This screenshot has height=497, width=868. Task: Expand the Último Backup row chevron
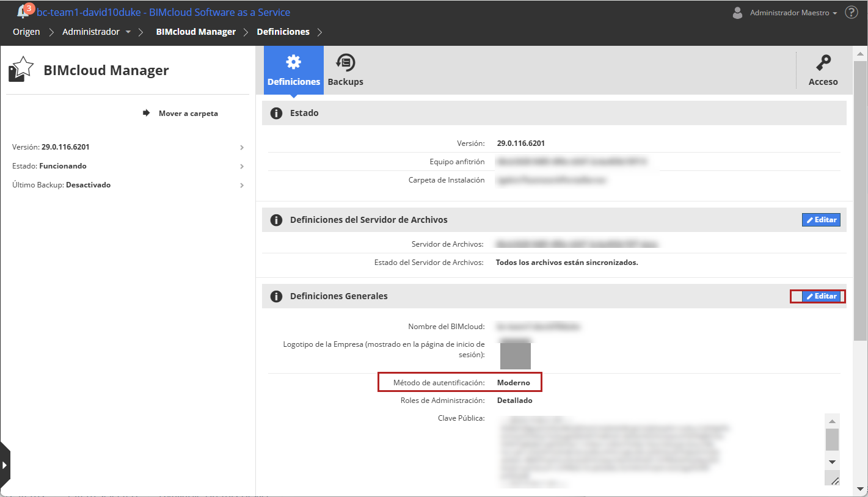point(242,185)
